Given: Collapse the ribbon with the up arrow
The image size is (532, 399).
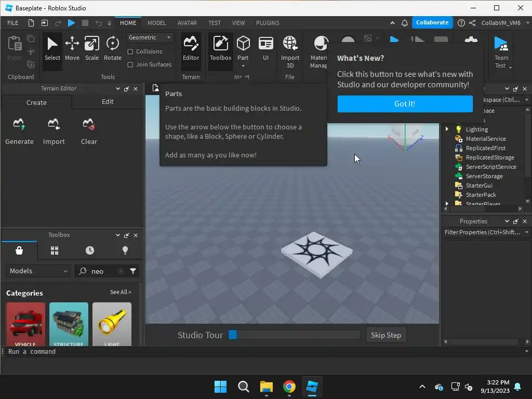Looking at the screenshot, I should (x=392, y=23).
